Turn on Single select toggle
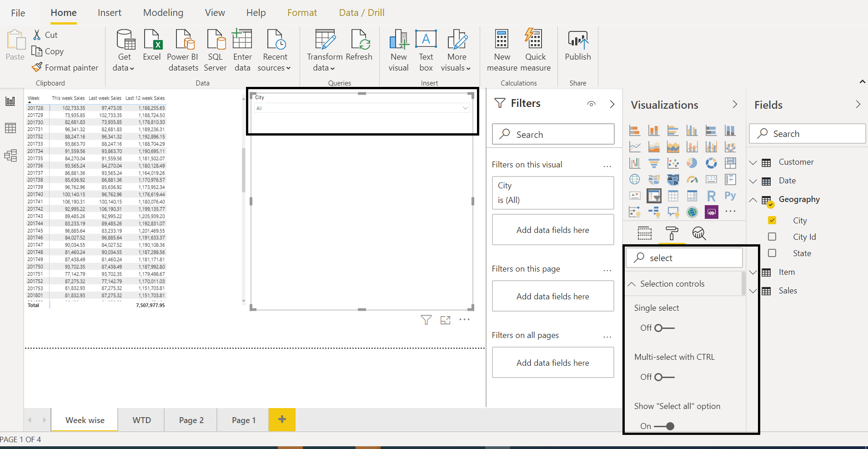Image resolution: width=868 pixels, height=449 pixels. click(x=664, y=328)
